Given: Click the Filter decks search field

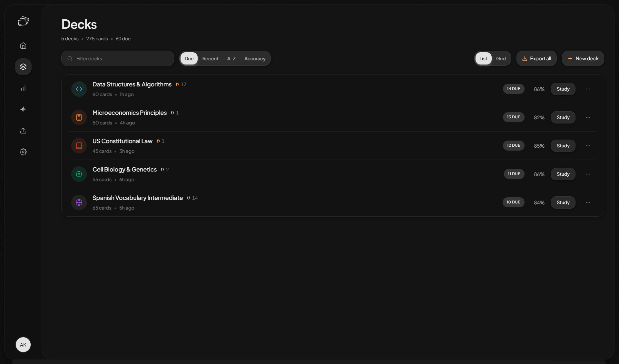Looking at the screenshot, I should pyautogui.click(x=118, y=58).
